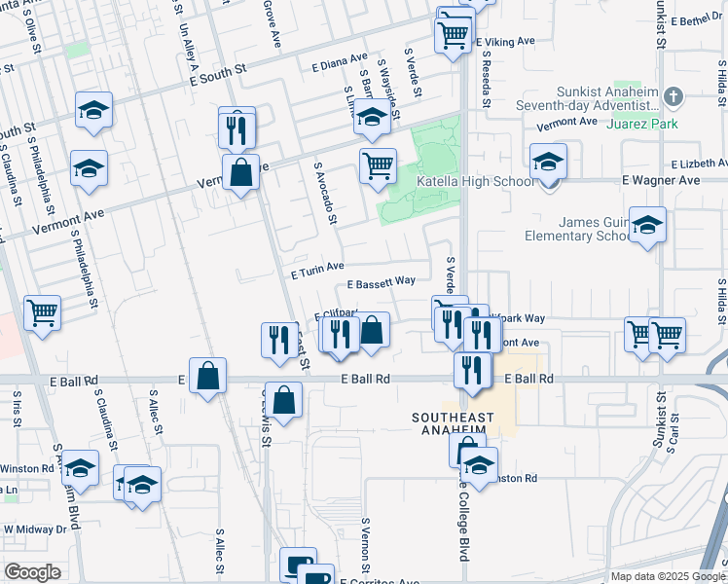Click the S Carl St label
Viewport: 728px width, 584px height.
(673, 433)
